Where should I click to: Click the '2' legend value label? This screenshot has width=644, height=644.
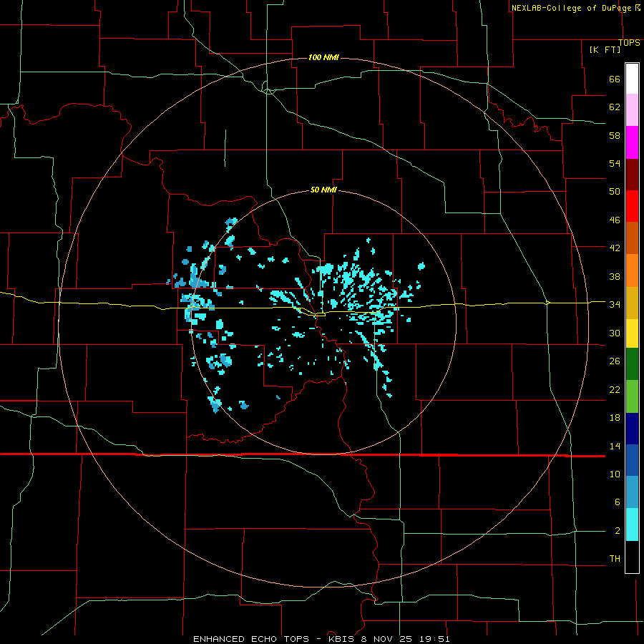click(x=618, y=530)
